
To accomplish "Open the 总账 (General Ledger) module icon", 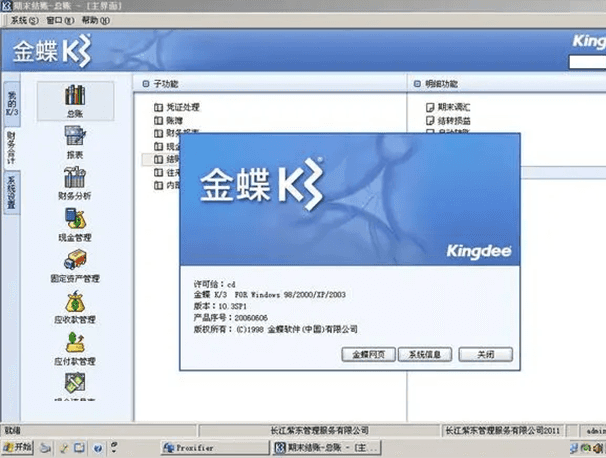I will tap(75, 97).
